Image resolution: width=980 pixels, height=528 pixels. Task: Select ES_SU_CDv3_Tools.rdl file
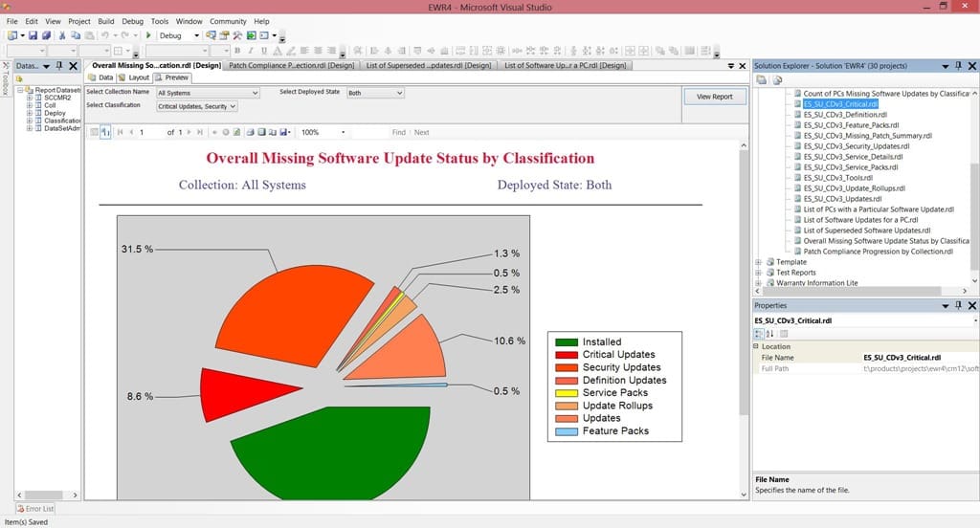pos(837,178)
